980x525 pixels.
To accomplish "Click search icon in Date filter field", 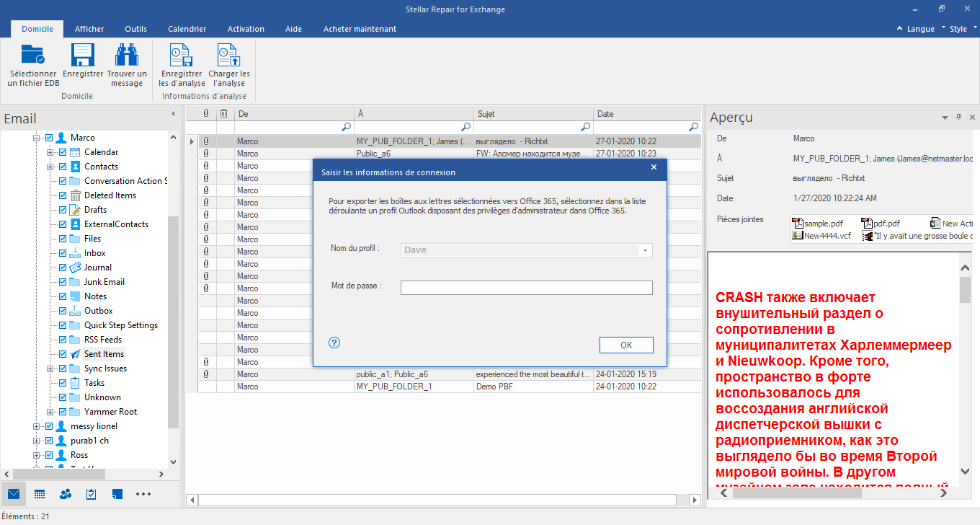I will 693,127.
